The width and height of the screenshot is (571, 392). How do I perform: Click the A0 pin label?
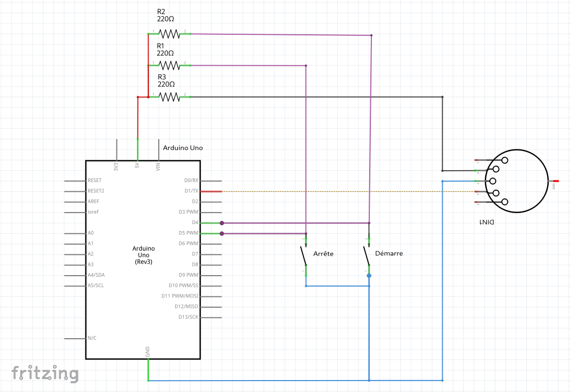point(90,233)
